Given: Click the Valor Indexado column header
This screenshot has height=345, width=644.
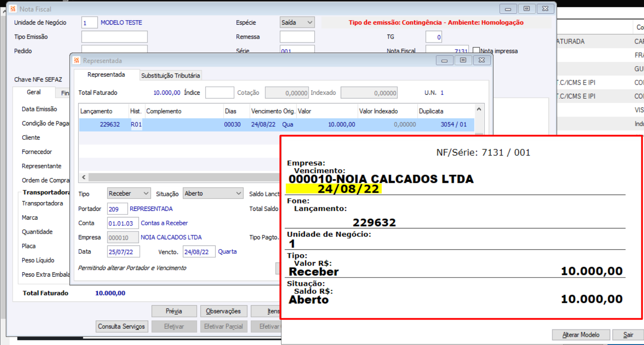Looking at the screenshot, I should 387,111.
